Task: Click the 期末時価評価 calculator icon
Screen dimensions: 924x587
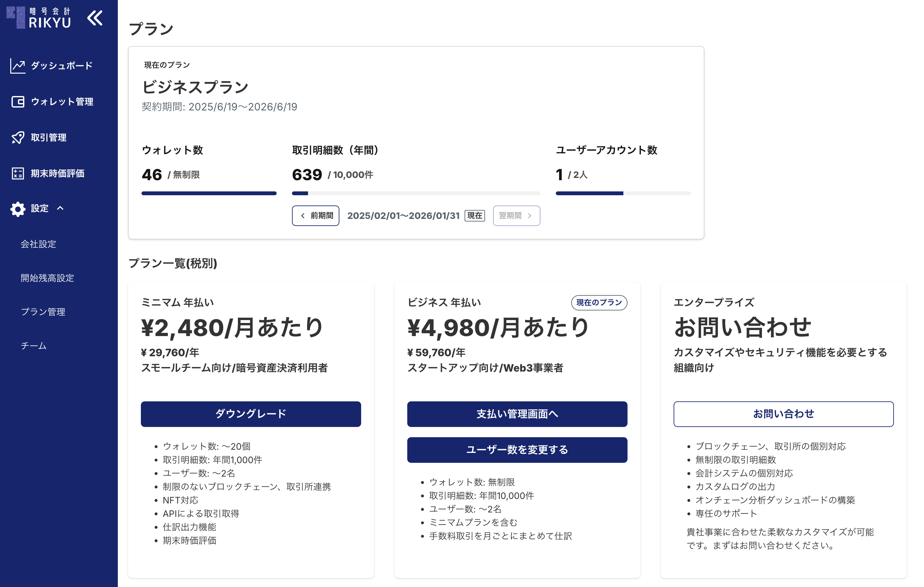Action: tap(18, 173)
